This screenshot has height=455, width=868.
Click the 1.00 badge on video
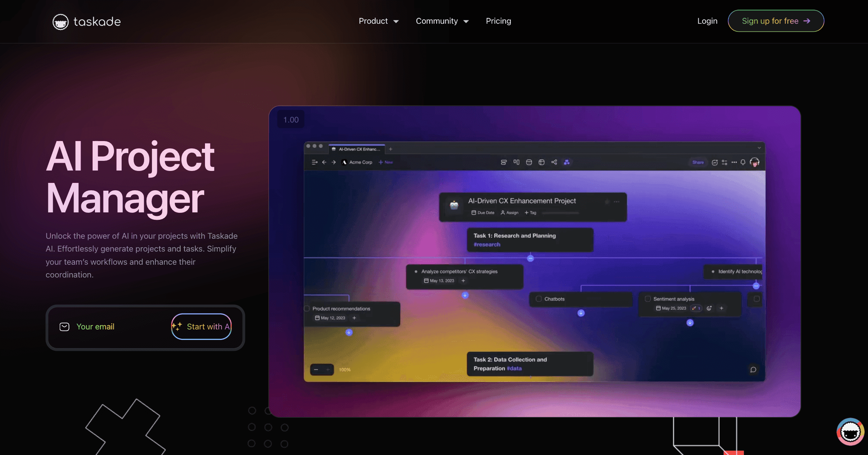pyautogui.click(x=291, y=120)
